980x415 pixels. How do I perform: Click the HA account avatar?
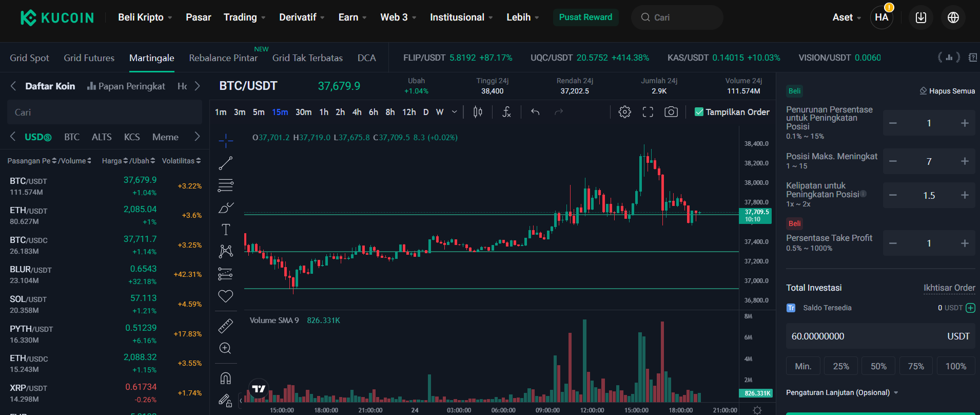tap(881, 17)
